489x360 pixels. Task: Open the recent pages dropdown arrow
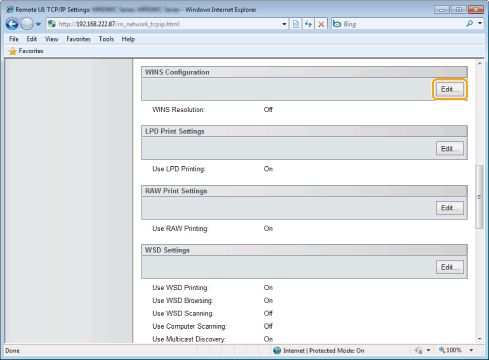38,24
